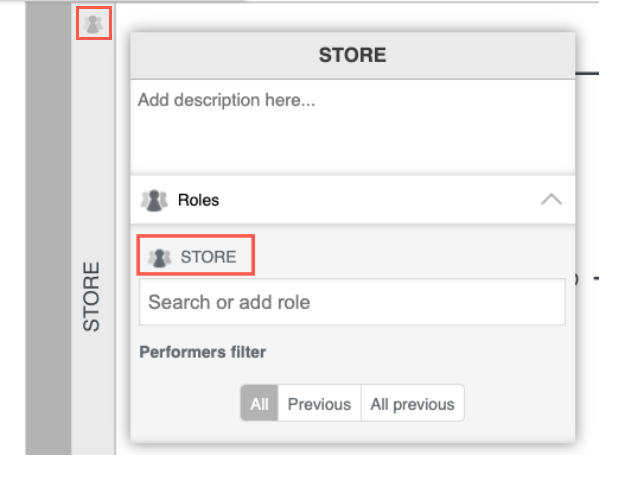Choose the "All previous" performers filter
Viewport: 640px width, 480px height.
pyautogui.click(x=412, y=404)
